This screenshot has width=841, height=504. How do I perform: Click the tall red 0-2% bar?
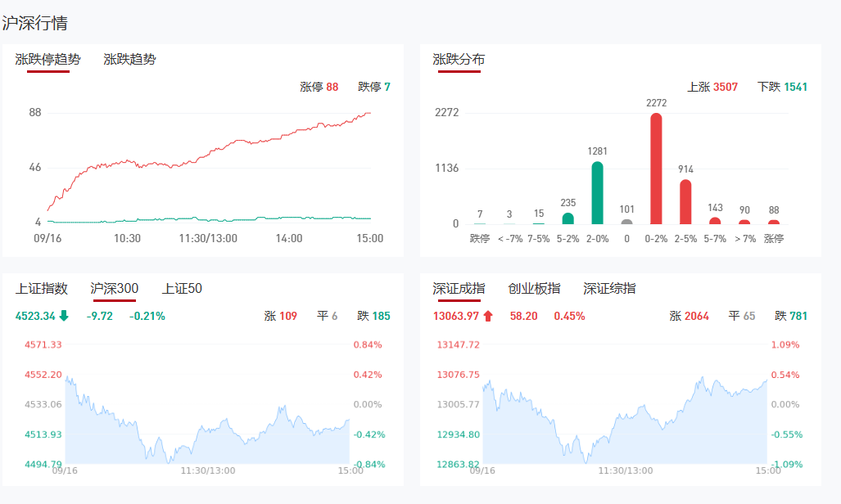tap(656, 169)
